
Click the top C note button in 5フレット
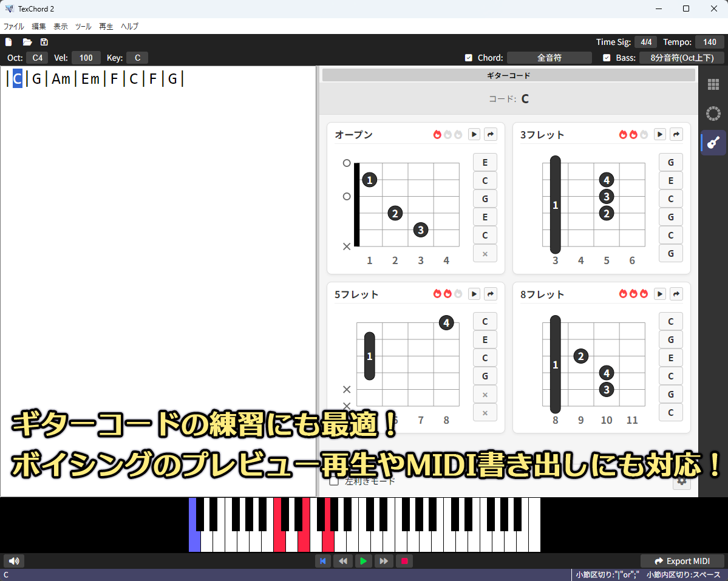485,322
